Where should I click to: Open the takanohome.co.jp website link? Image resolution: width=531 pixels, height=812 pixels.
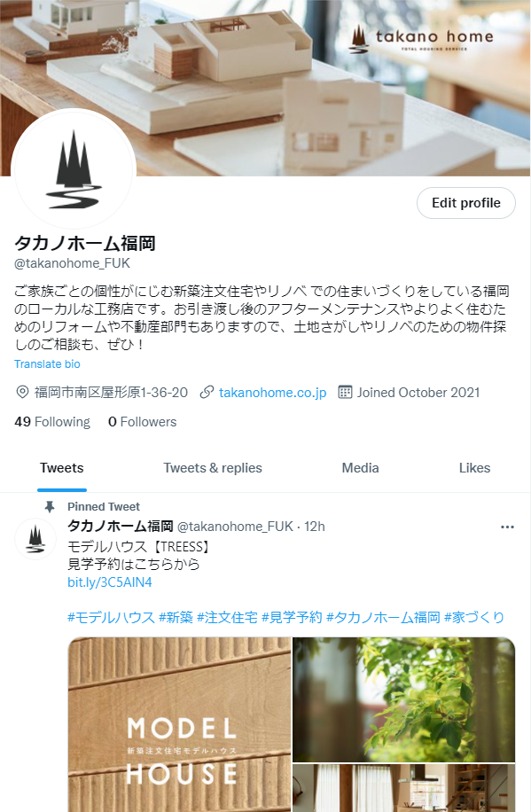272,393
